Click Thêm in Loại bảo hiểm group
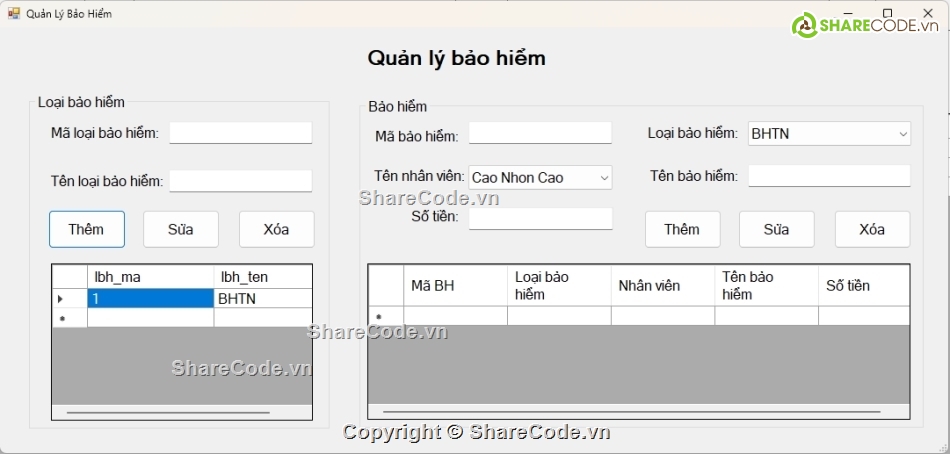The height and width of the screenshot is (454, 950). pyautogui.click(x=87, y=229)
